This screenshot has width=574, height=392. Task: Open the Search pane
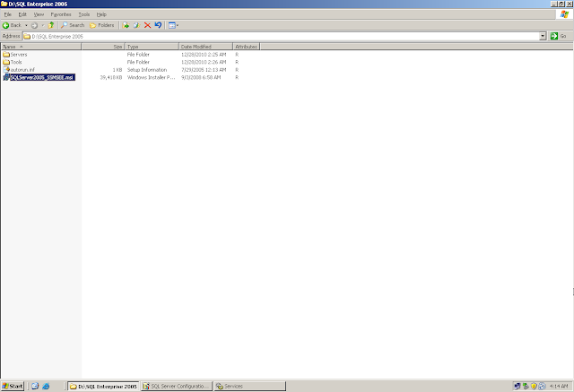click(73, 25)
